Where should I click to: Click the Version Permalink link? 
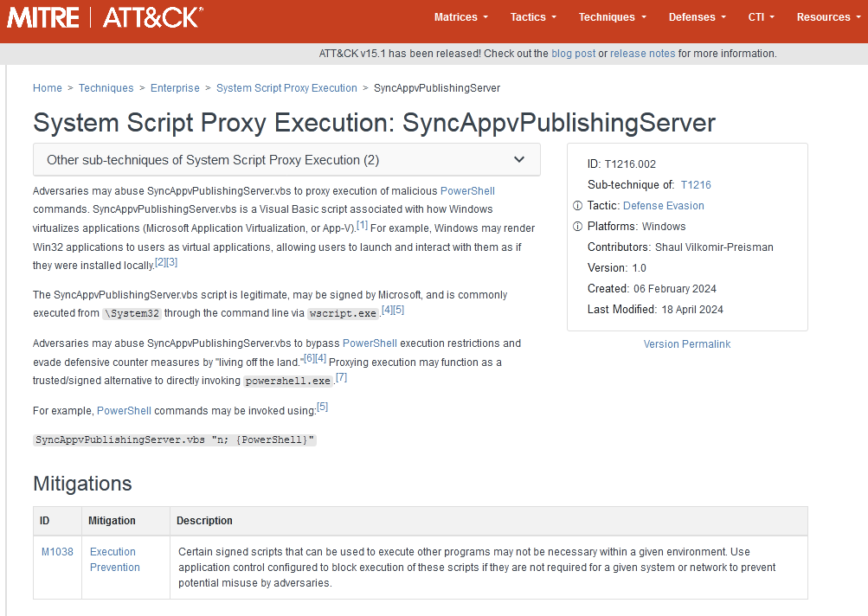click(687, 344)
